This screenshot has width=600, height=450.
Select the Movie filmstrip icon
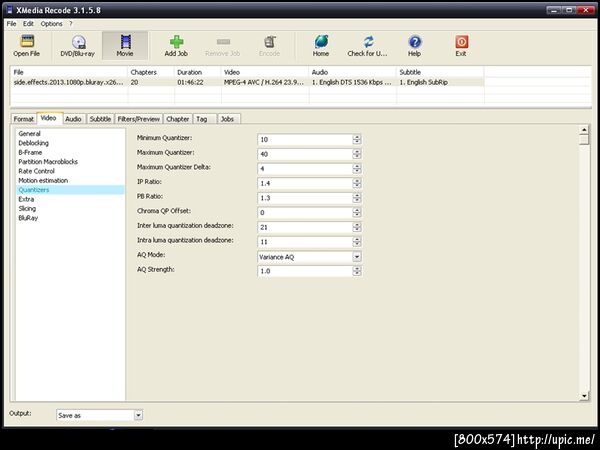(126, 41)
